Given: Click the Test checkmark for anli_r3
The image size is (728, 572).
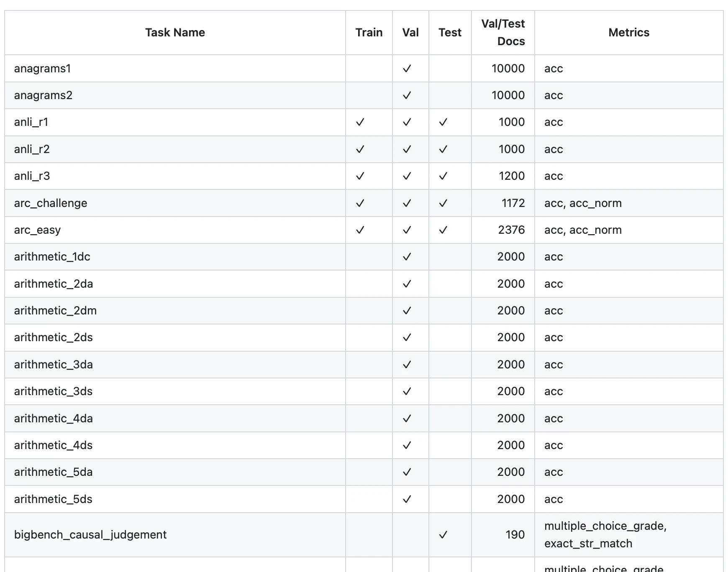Looking at the screenshot, I should [443, 176].
